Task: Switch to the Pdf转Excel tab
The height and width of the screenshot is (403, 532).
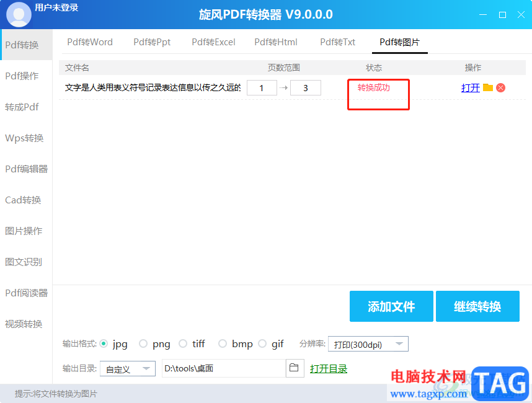Action: coord(213,42)
